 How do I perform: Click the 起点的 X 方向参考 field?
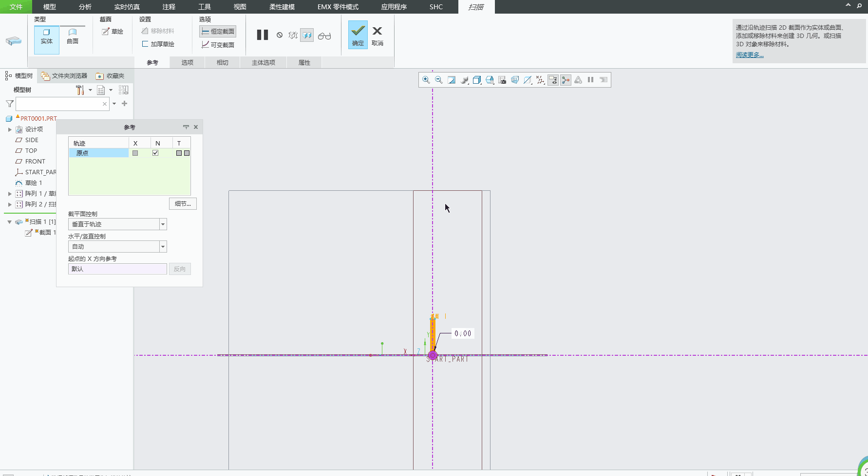117,269
